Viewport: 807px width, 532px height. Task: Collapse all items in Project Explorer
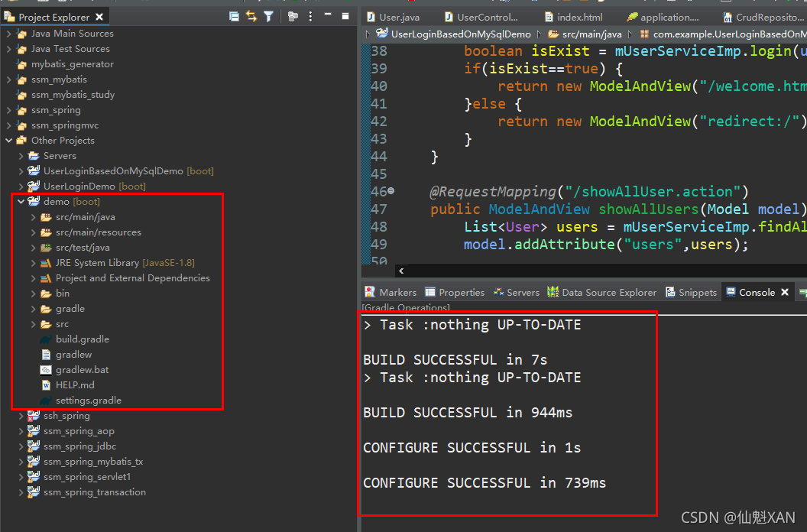point(235,16)
